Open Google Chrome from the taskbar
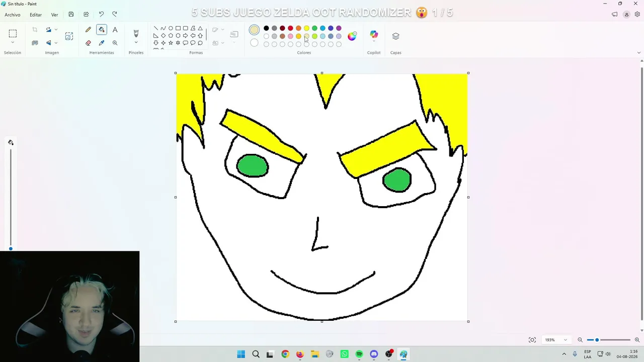Image resolution: width=644 pixels, height=362 pixels. point(285,354)
